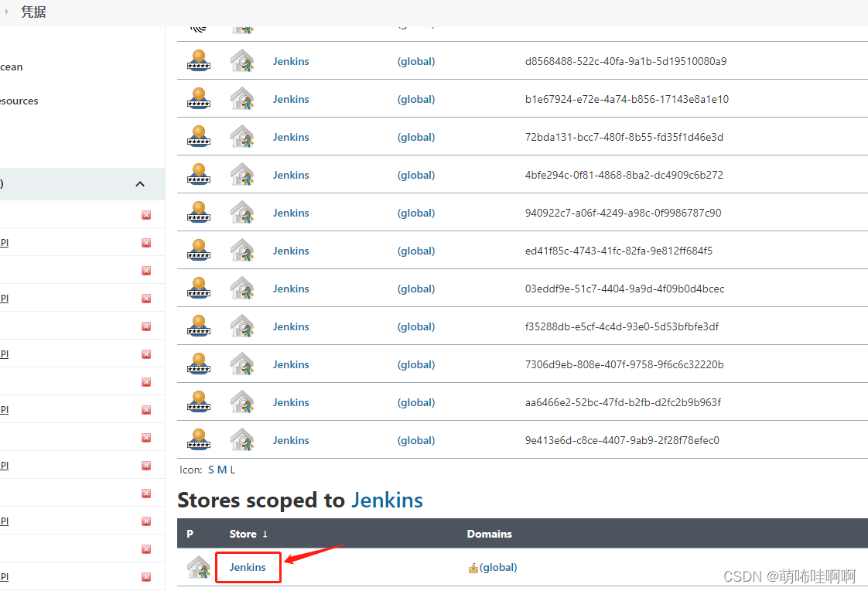Select ID b1e67924-e72e-4a74-b856-17143e8a1e10

click(x=627, y=99)
